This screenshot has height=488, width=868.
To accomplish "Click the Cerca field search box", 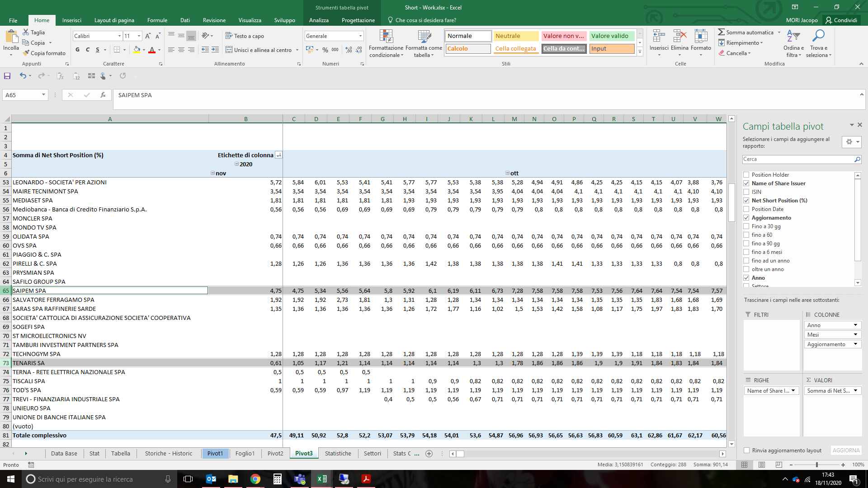I will point(798,159).
